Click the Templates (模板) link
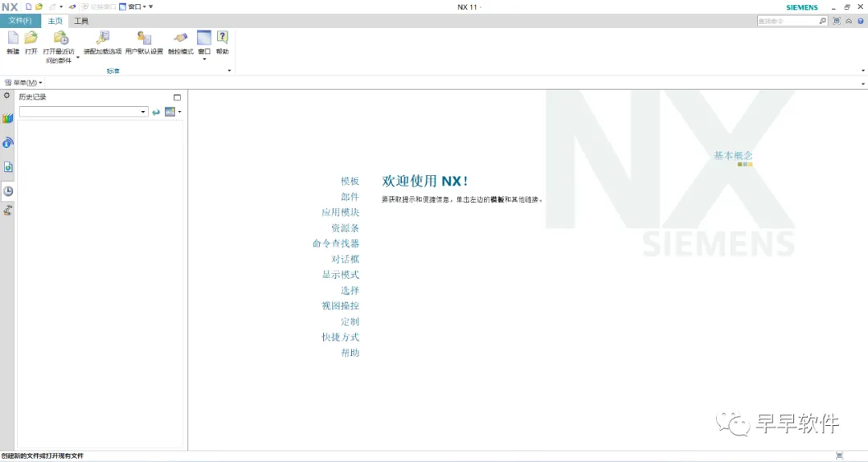Image resolution: width=868 pixels, height=462 pixels. (350, 181)
